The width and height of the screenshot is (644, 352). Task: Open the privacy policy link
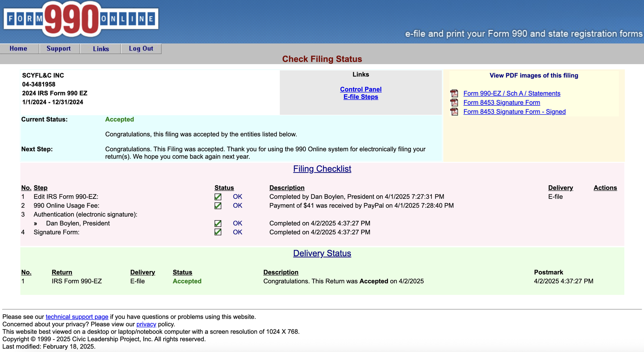(146, 324)
